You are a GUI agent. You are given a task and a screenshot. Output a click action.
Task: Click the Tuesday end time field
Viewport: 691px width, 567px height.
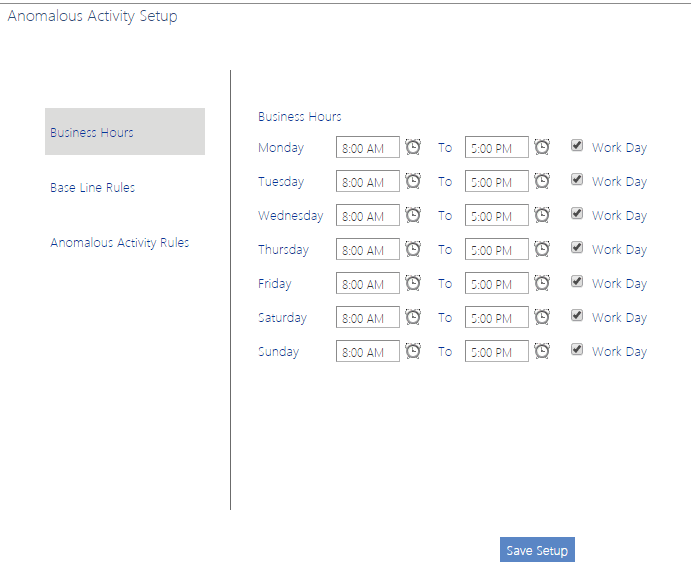(x=496, y=182)
